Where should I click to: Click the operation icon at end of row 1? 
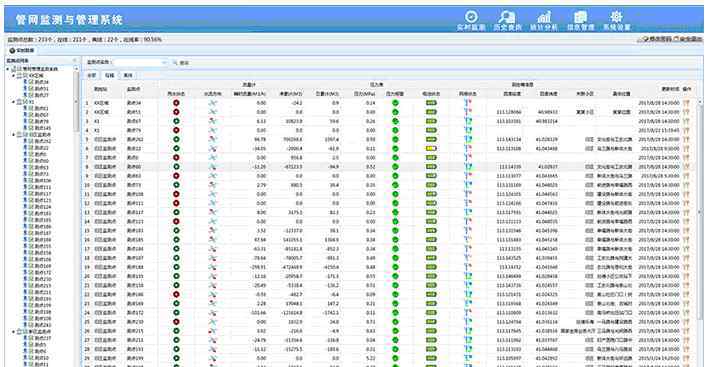(x=687, y=103)
